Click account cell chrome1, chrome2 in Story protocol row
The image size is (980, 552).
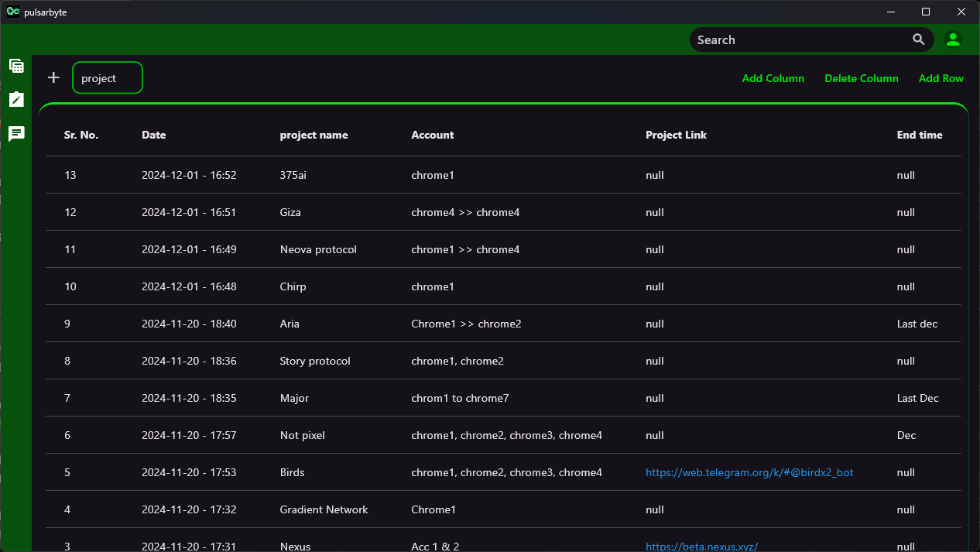tap(457, 361)
